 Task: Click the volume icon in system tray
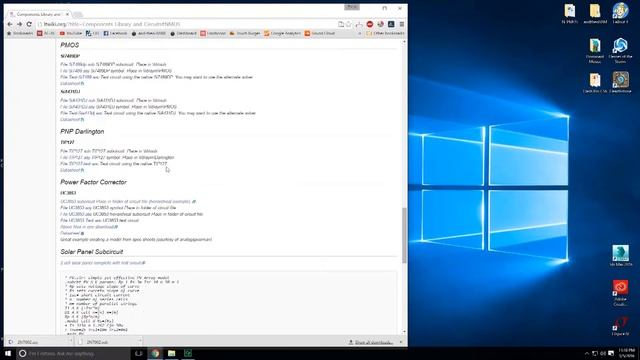point(603,353)
